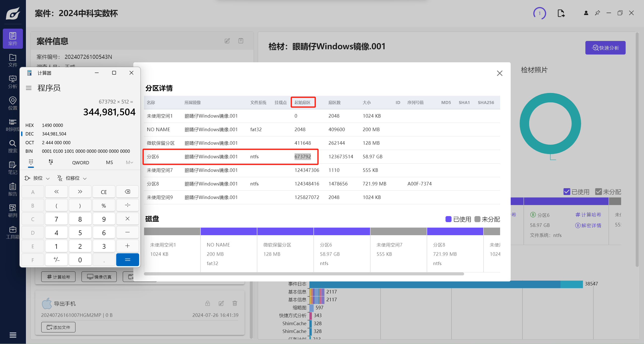Click the delete trash icon for 导出手机

tap(235, 303)
